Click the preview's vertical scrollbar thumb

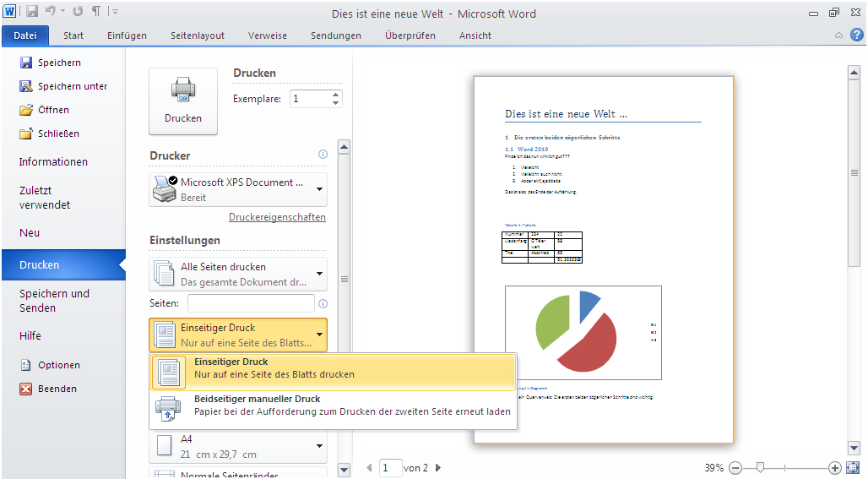click(x=854, y=173)
